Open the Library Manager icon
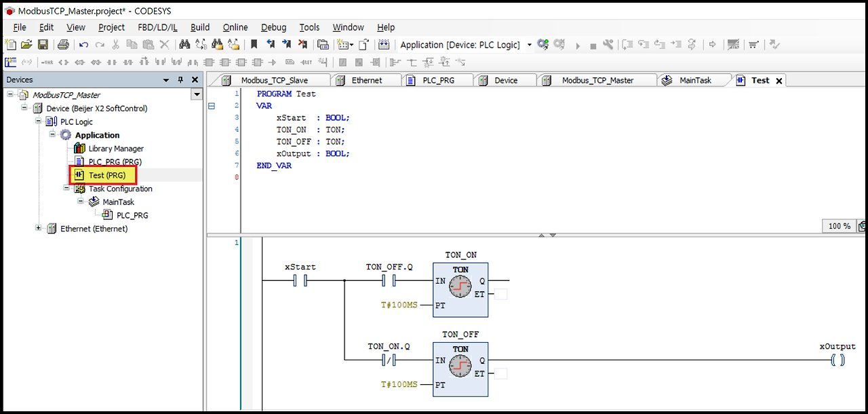The height and width of the screenshot is (414, 868). tap(79, 148)
